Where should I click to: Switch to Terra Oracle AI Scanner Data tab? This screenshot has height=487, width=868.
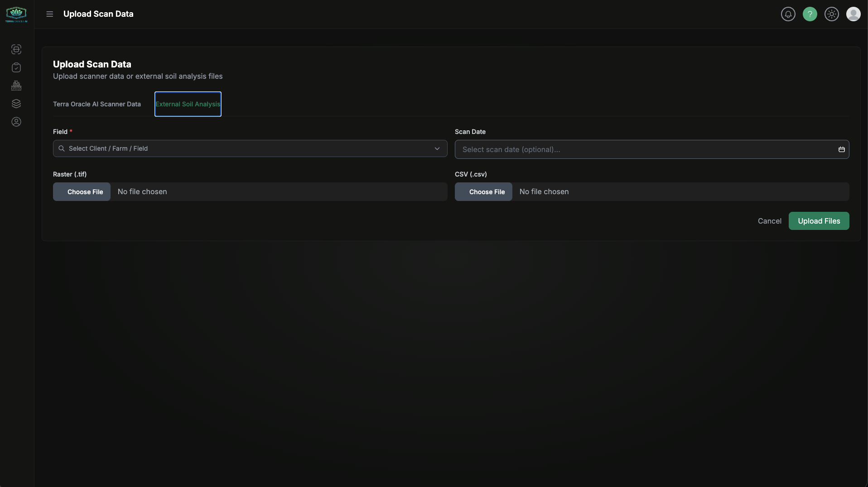pos(97,104)
